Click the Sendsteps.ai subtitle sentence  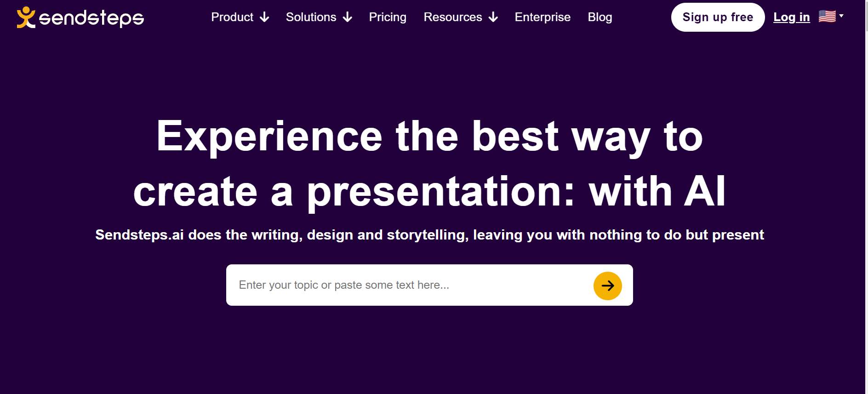tap(429, 234)
